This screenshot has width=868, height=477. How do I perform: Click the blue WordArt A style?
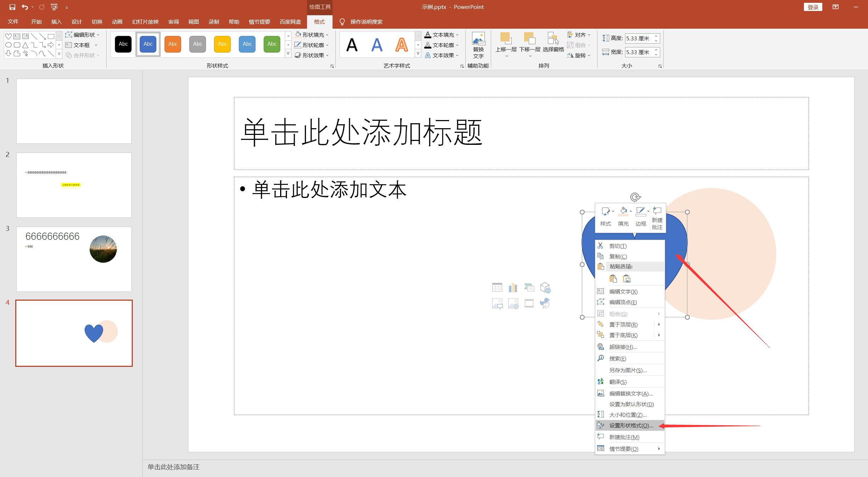377,45
